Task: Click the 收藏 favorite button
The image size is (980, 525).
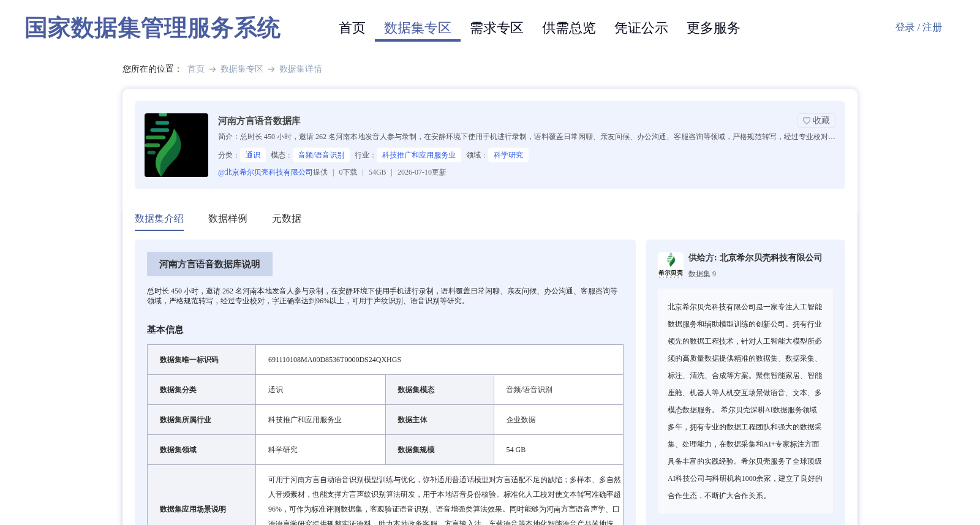Action: (816, 121)
